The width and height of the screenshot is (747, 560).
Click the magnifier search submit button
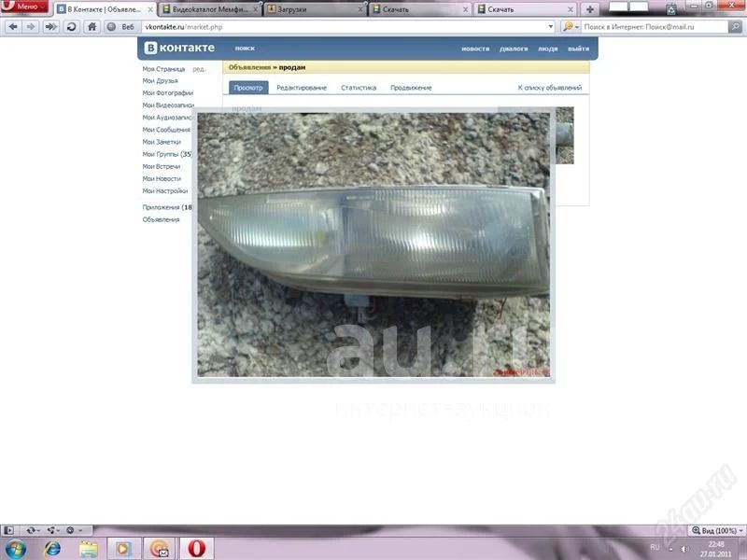click(x=735, y=27)
